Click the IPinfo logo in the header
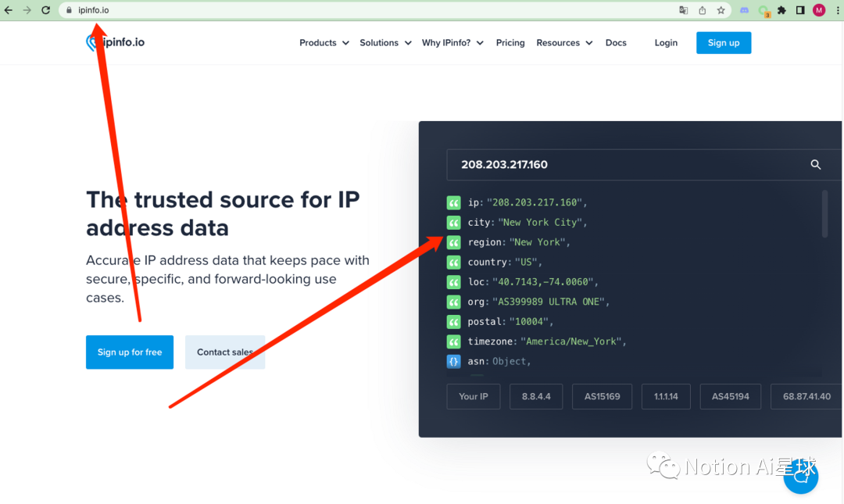Image resolution: width=844 pixels, height=504 pixels. (115, 42)
